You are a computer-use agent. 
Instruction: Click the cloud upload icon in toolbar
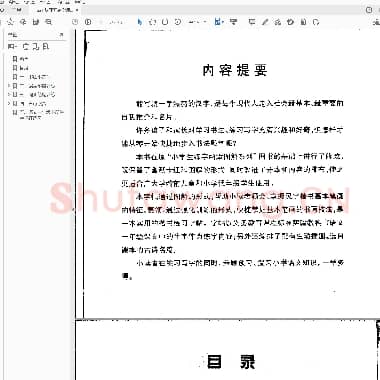tap(23, 22)
